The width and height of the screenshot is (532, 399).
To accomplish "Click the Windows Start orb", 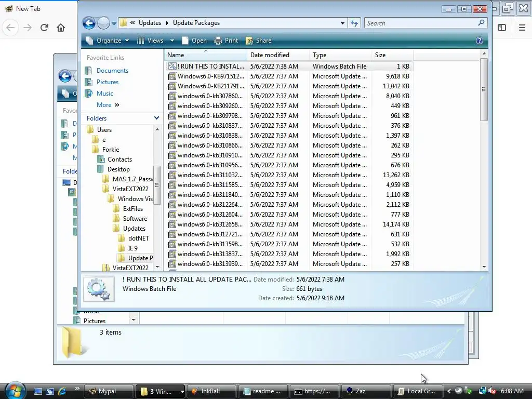I will [x=15, y=391].
